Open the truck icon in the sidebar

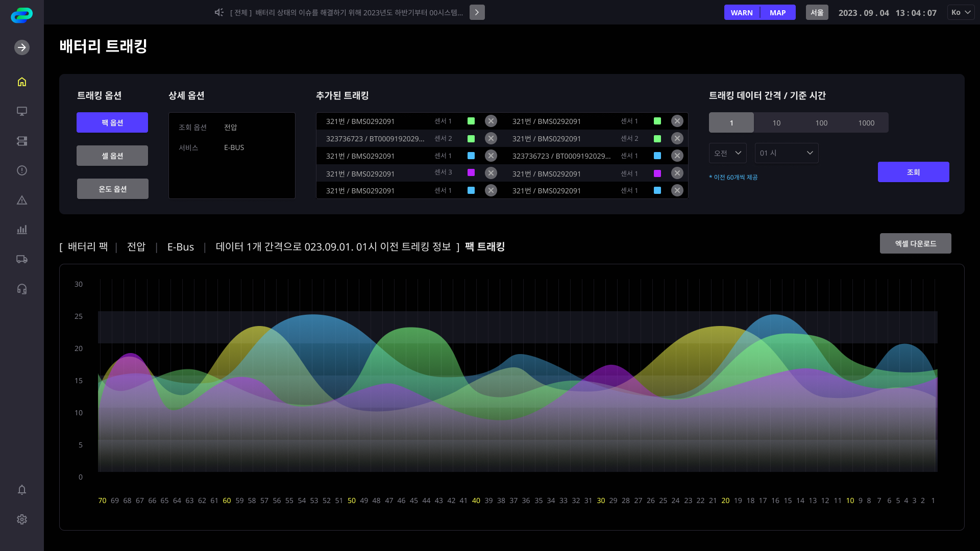click(x=22, y=259)
